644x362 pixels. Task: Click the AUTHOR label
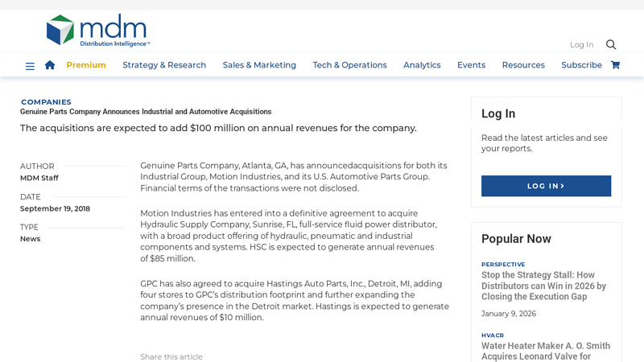click(x=37, y=167)
